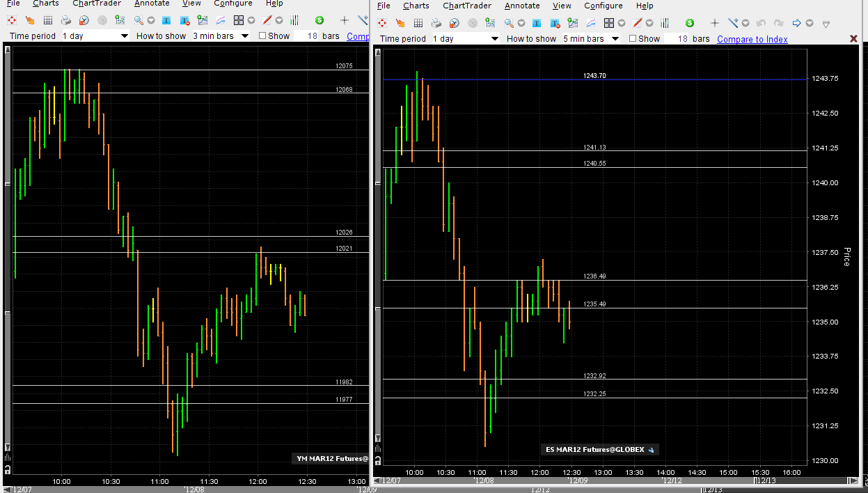The image size is (868, 493).
Task: Open the Time period dropdown in the ES chart
Action: click(x=465, y=38)
